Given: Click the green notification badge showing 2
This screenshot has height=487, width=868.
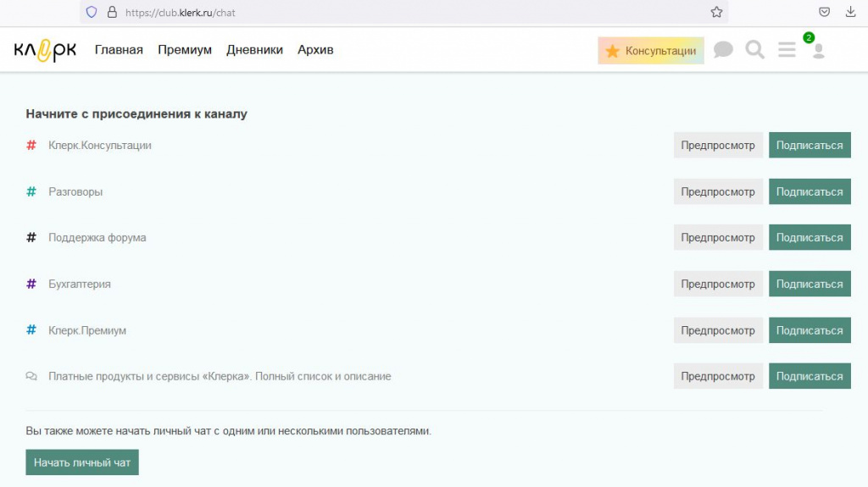Looking at the screenshot, I should 809,37.
